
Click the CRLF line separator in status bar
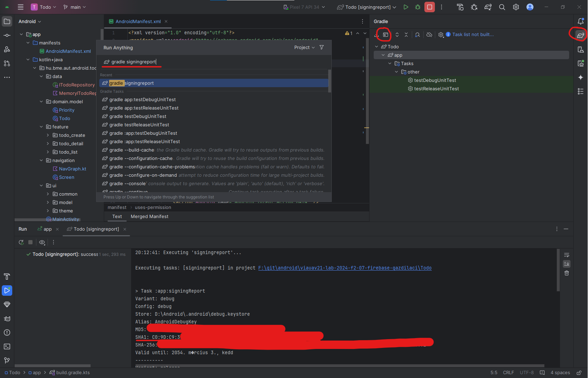pyautogui.click(x=508, y=373)
